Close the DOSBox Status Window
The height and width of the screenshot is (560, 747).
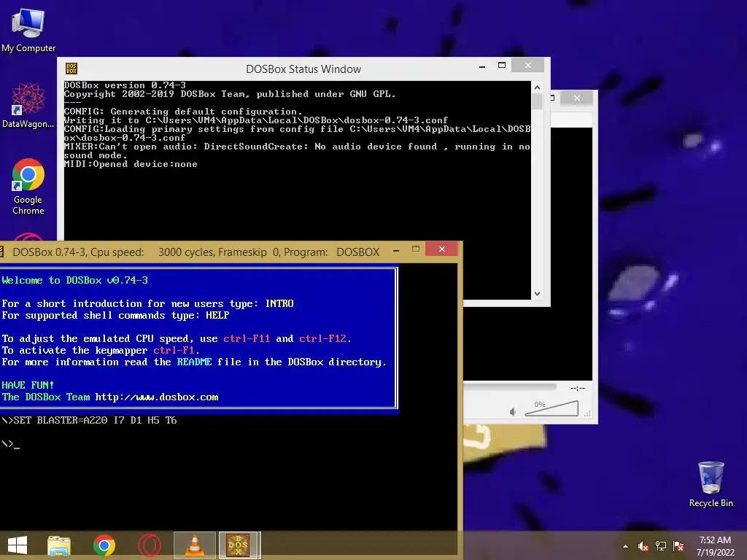click(528, 65)
